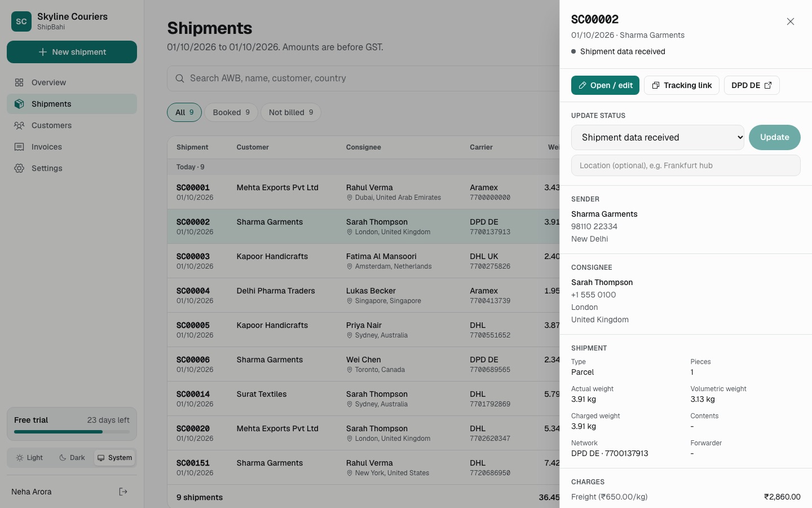Focus the Location optional input field
Screen dimensions: 812x508
[686, 165]
